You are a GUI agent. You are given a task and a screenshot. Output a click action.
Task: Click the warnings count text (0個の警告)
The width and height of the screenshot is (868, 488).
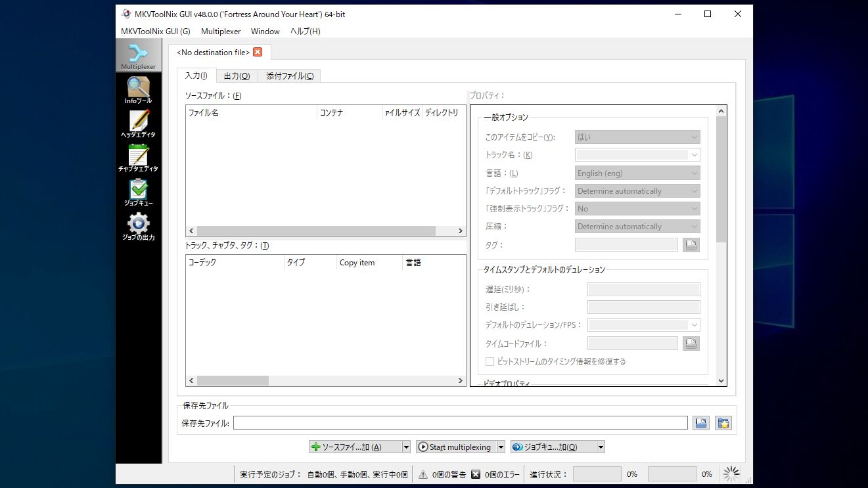[448, 474]
